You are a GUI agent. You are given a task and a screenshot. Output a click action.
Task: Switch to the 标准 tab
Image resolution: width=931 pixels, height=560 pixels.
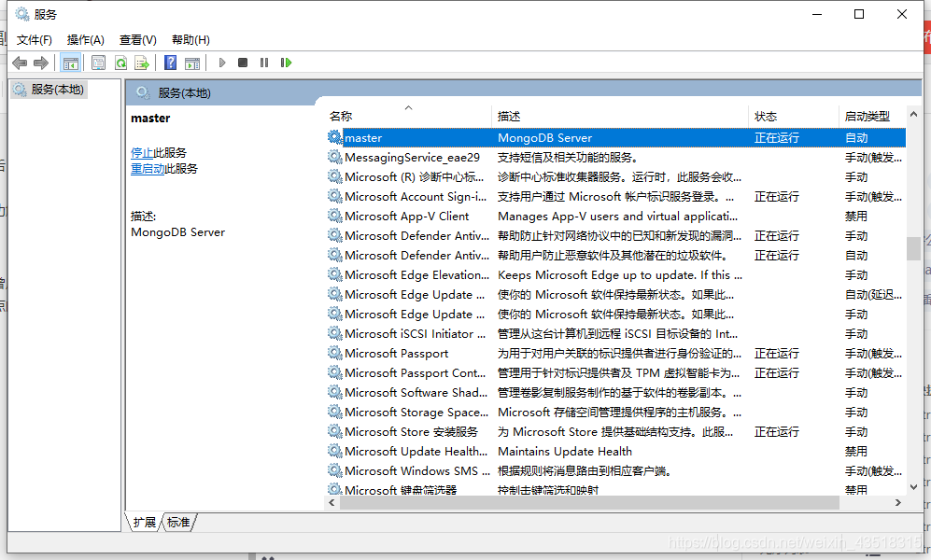pos(178,522)
